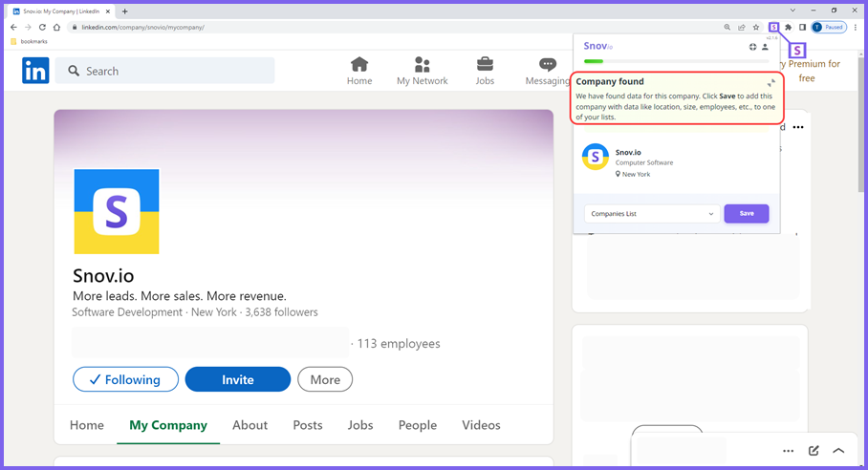Click the green progress bar in the popup
The image size is (868, 470).
coord(594,61)
